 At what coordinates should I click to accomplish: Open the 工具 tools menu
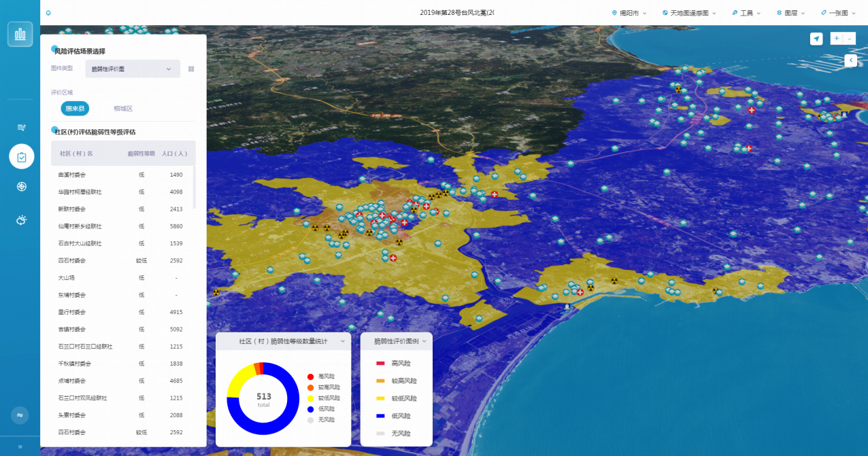click(746, 13)
